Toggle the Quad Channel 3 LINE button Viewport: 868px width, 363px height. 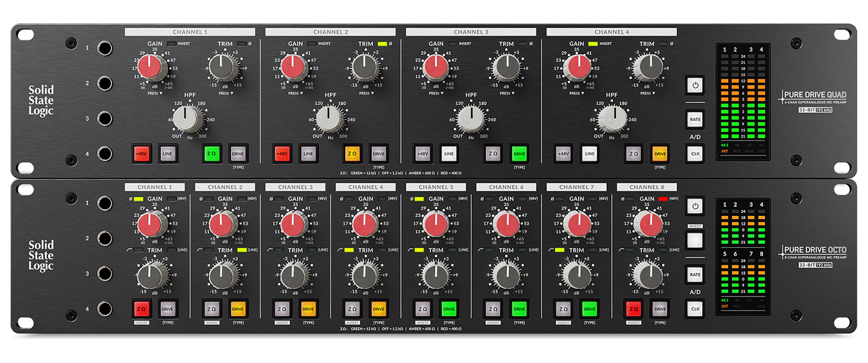coord(449,154)
